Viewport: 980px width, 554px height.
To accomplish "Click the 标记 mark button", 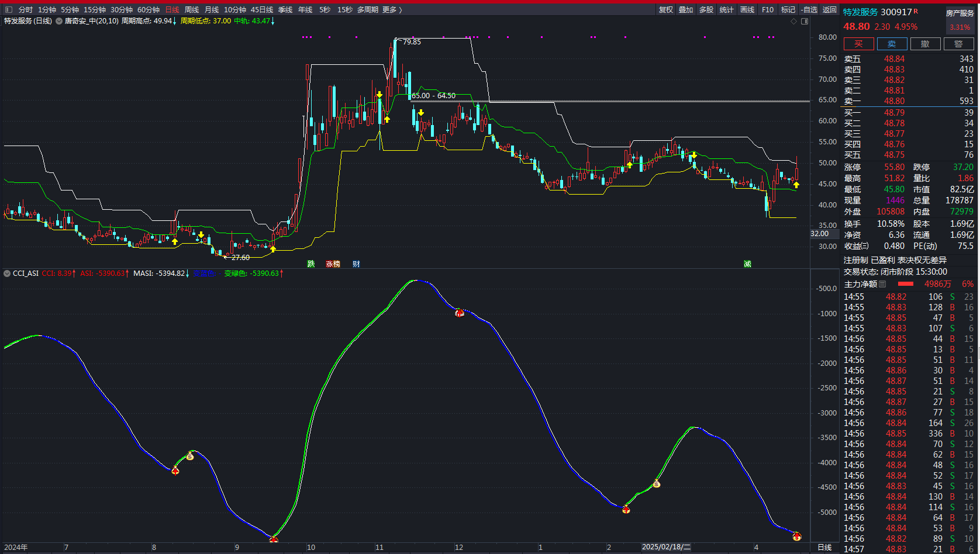I will coord(788,9).
